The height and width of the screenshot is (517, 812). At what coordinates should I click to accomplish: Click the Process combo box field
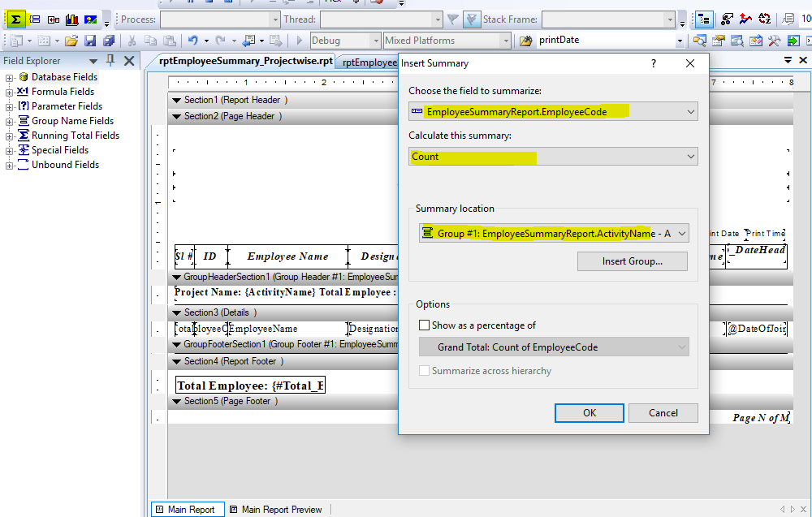[x=215, y=19]
